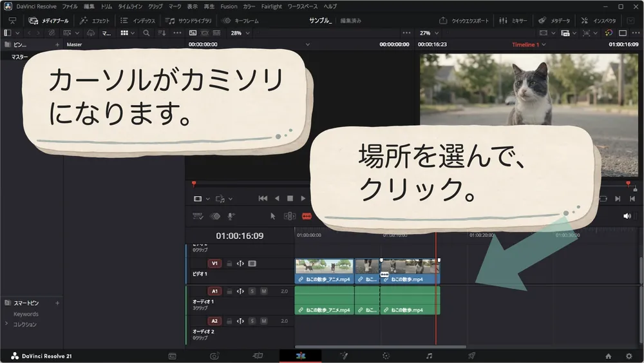Open the Deliver page rocket icon
The height and width of the screenshot is (363, 644).
pyautogui.click(x=471, y=356)
